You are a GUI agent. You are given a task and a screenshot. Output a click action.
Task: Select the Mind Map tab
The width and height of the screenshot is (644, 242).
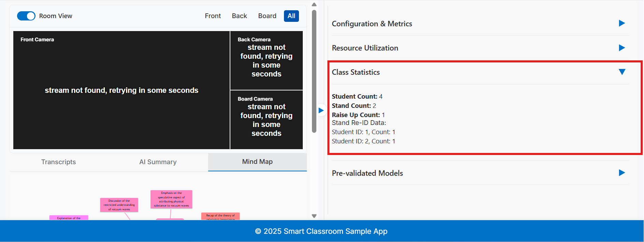[257, 162]
